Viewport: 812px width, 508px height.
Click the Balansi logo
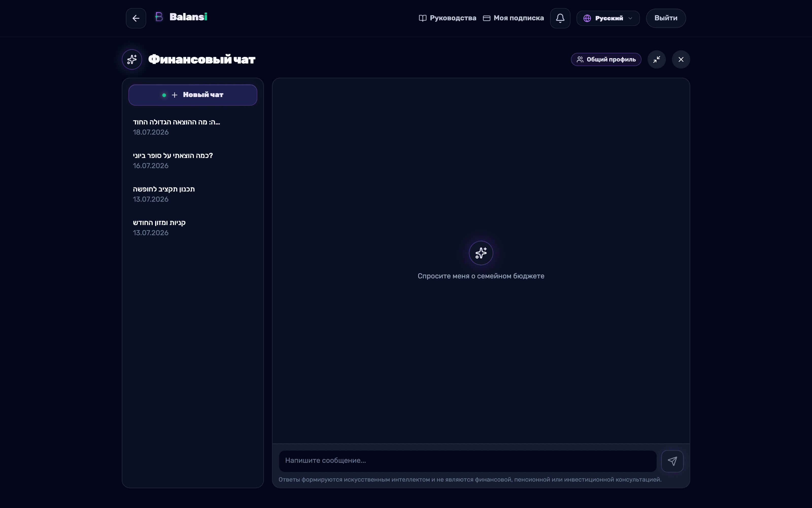point(181,17)
